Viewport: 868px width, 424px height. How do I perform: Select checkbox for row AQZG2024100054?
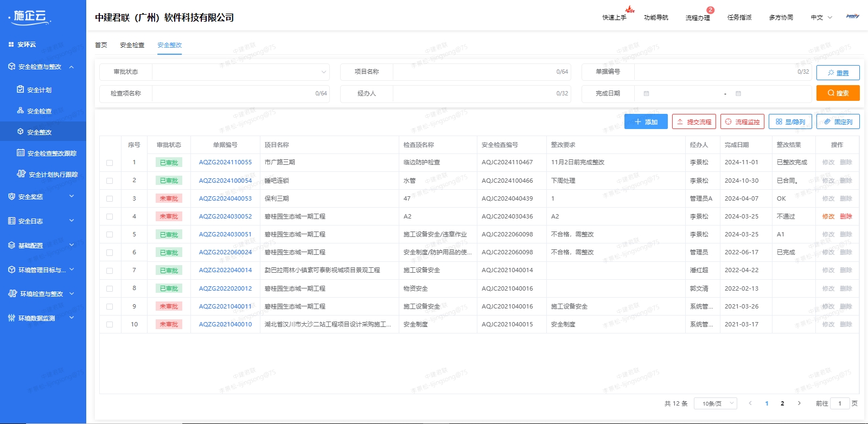[110, 181]
